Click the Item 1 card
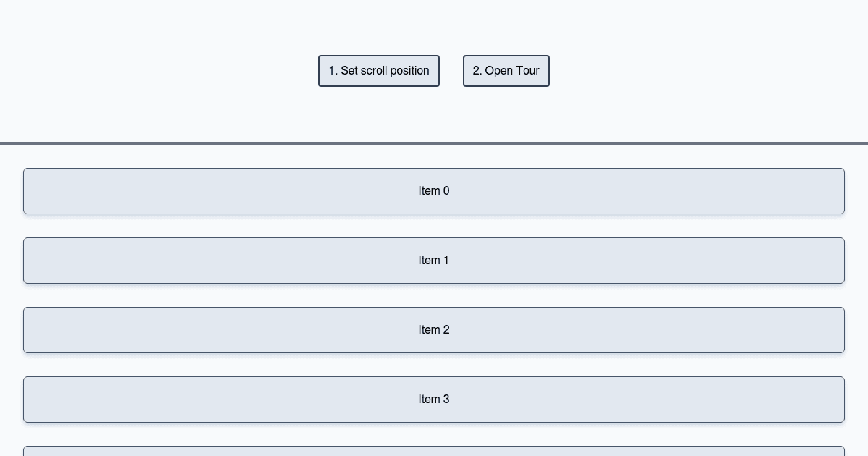This screenshot has width=868, height=456. pyautogui.click(x=434, y=261)
